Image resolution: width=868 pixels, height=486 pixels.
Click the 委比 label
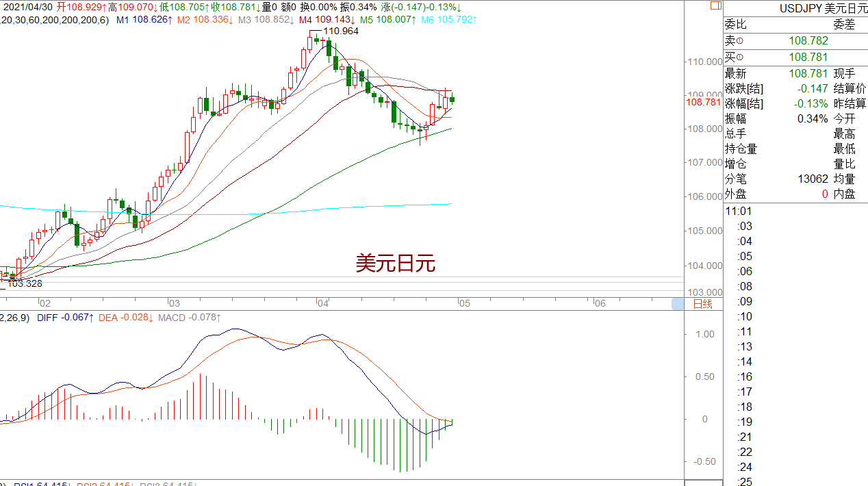(x=736, y=25)
